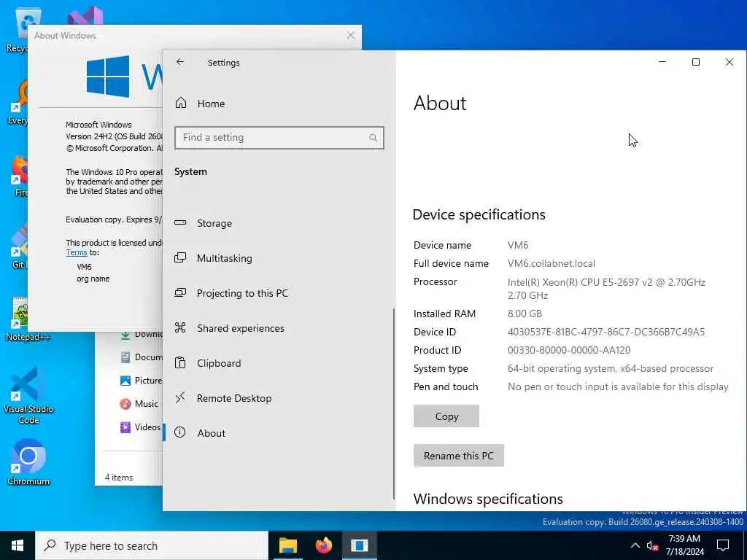Switch to the Settings taskbar button

pos(359,545)
